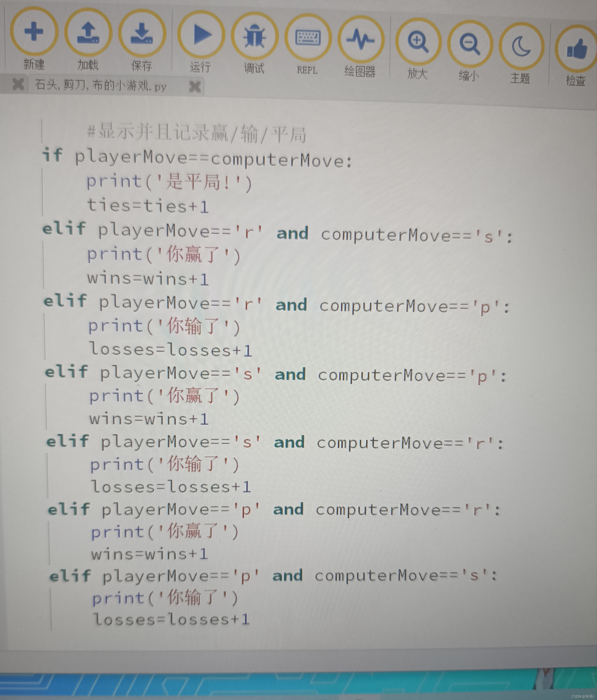Open the plotter 绘图器 icon
The image size is (597, 700).
(361, 40)
